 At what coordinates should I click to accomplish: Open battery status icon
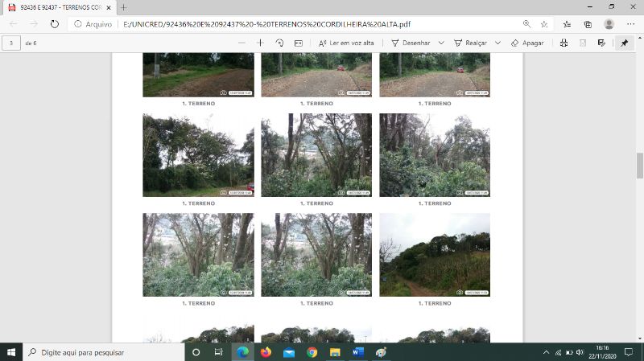coord(569,352)
